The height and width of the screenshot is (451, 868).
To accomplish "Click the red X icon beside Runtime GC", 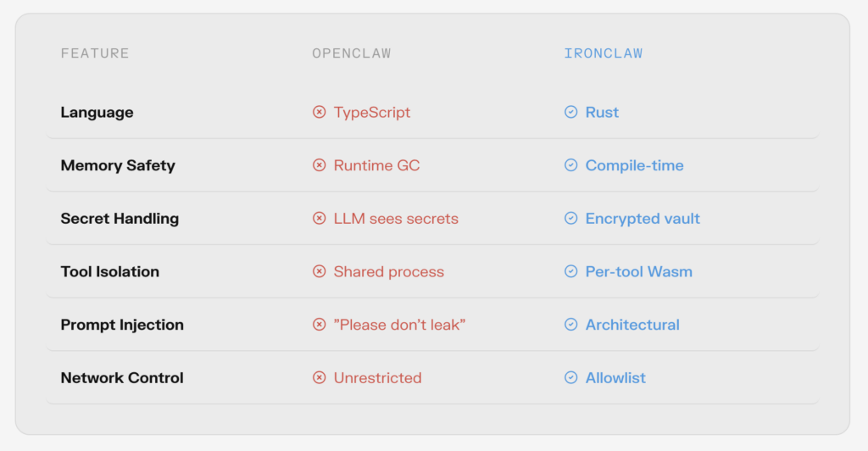I will [319, 165].
